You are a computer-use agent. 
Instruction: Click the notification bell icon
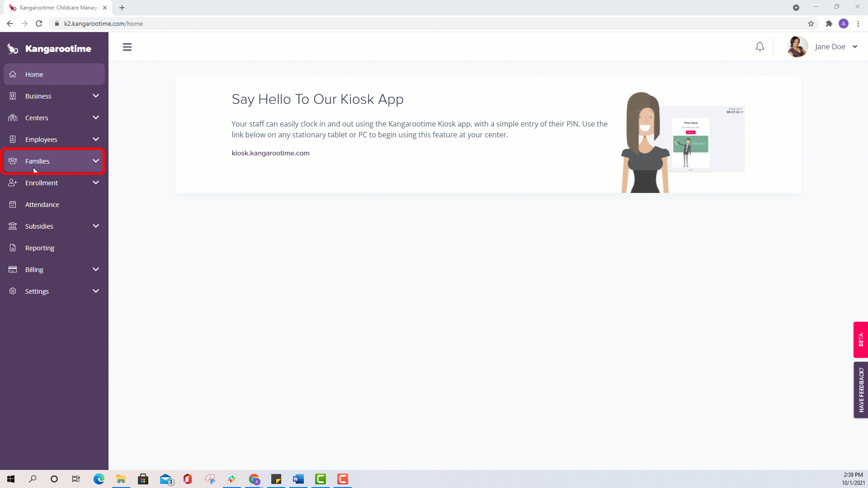[760, 47]
